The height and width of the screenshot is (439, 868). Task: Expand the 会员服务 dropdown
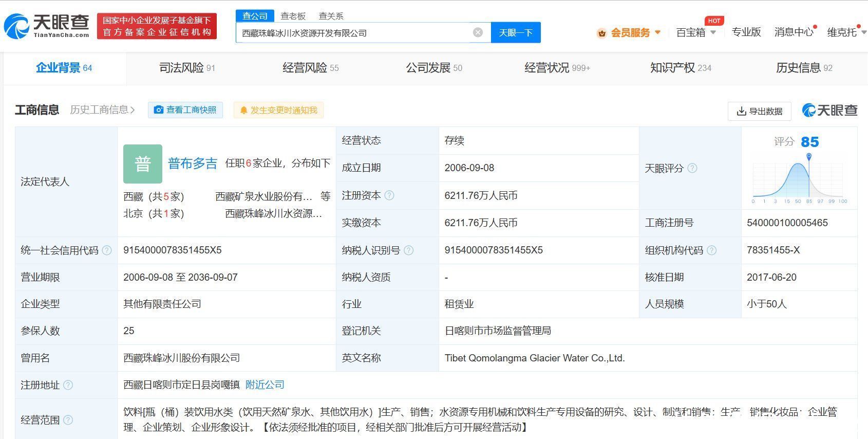click(x=657, y=32)
